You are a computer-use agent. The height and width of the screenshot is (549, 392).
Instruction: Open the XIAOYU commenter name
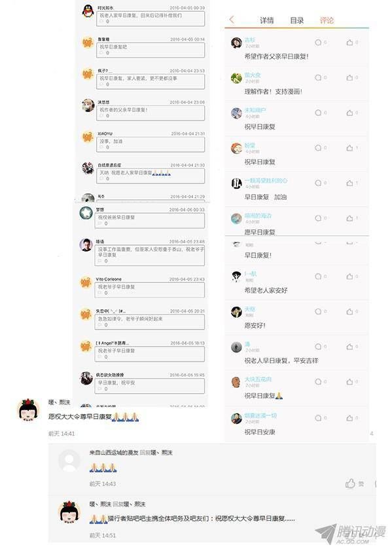click(x=105, y=134)
